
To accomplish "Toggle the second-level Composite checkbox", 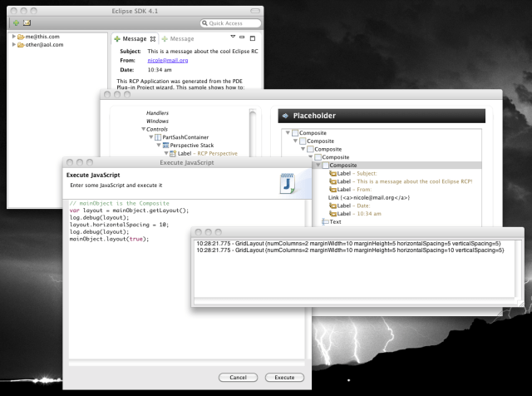I will pyautogui.click(x=303, y=141).
